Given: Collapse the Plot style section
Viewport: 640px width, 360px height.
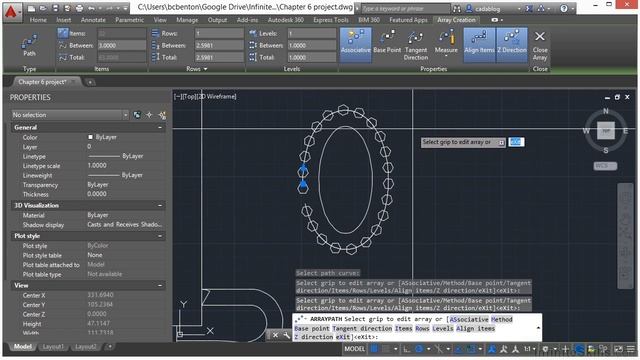Looking at the screenshot, I should [160, 236].
